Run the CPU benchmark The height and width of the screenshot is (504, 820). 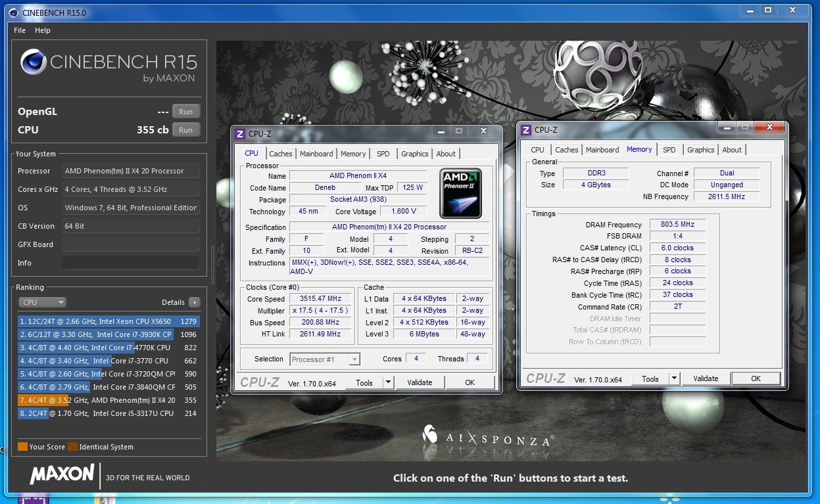pyautogui.click(x=186, y=130)
